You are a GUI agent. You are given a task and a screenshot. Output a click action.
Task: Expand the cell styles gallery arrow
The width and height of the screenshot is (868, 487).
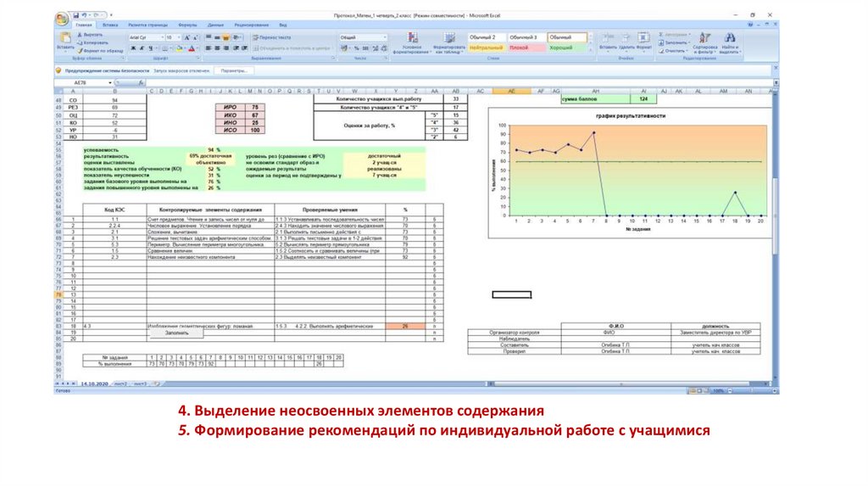point(591,50)
